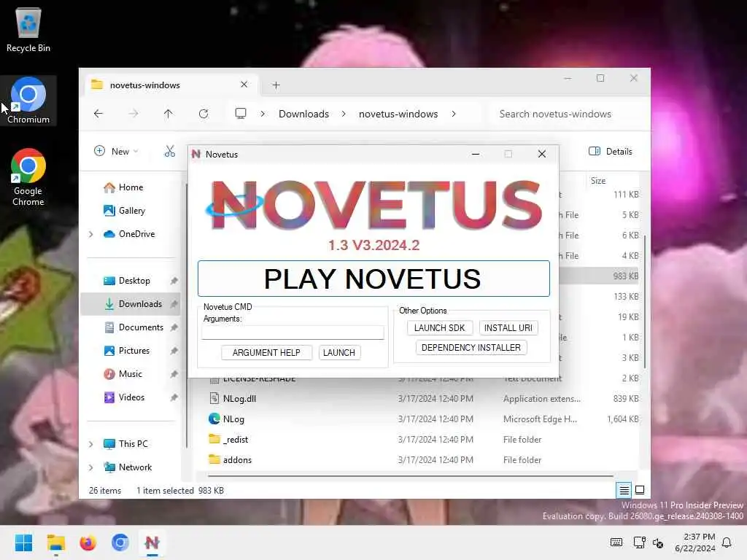Click the Cut scissors icon in Explorer toolbar

click(169, 152)
